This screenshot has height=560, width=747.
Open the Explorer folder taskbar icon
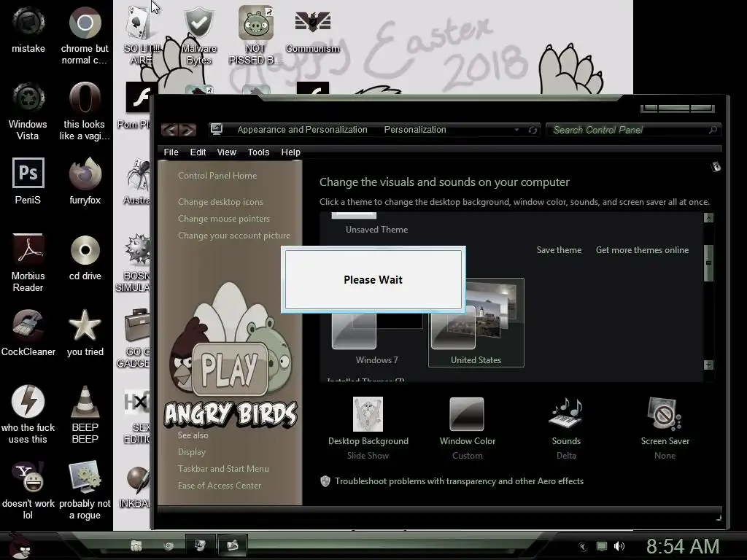coord(136,545)
